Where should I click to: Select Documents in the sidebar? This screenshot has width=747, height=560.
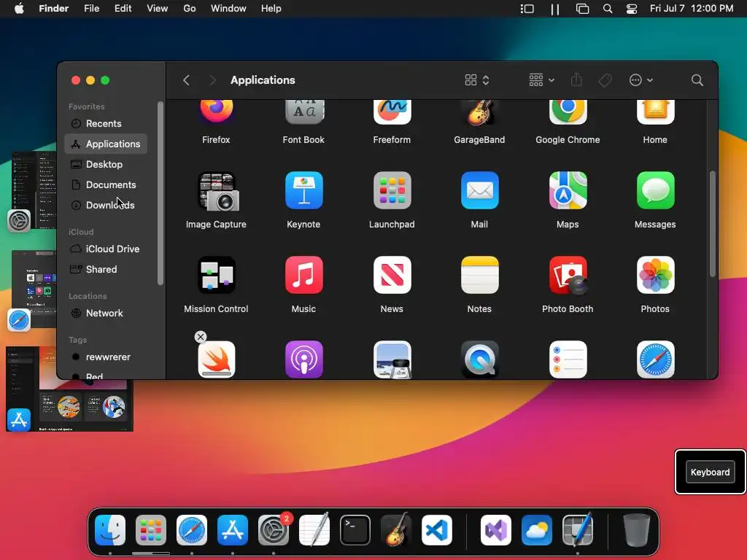(x=106, y=184)
